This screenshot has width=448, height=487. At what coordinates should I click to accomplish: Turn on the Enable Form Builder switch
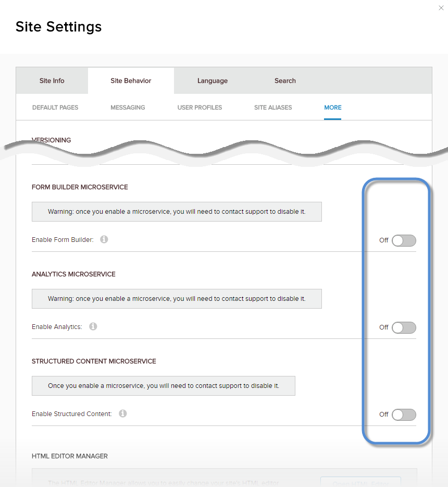pos(404,240)
